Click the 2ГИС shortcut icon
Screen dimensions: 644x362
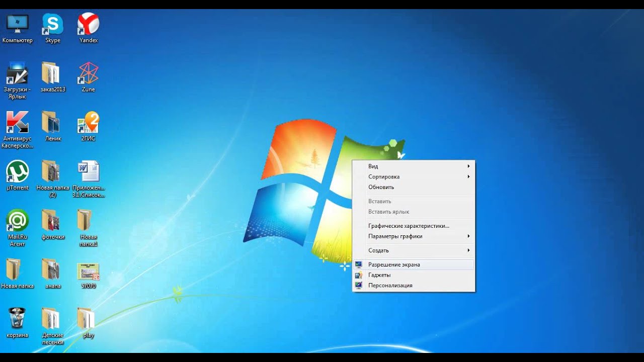pyautogui.click(x=88, y=127)
